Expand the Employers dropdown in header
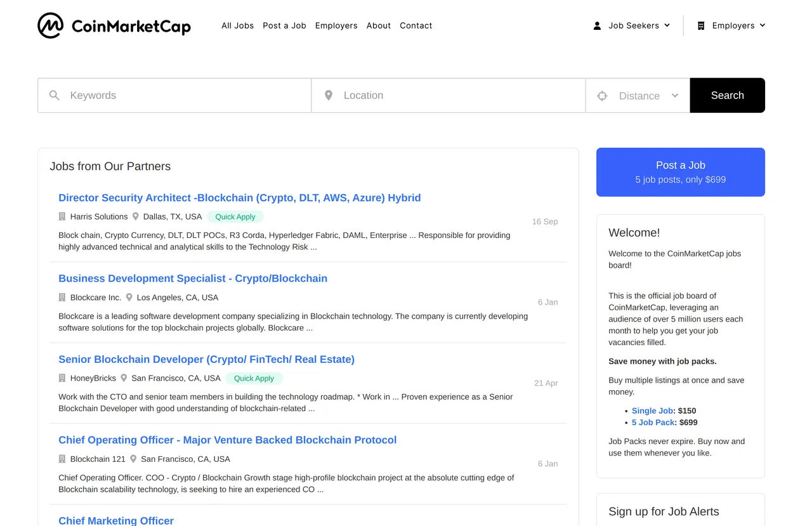 point(731,26)
